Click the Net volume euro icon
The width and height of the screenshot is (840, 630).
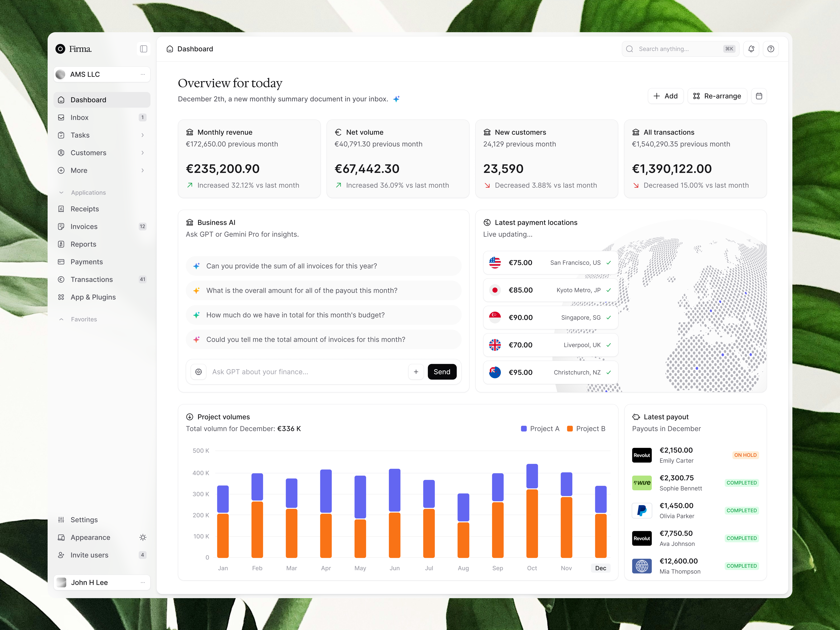(338, 132)
